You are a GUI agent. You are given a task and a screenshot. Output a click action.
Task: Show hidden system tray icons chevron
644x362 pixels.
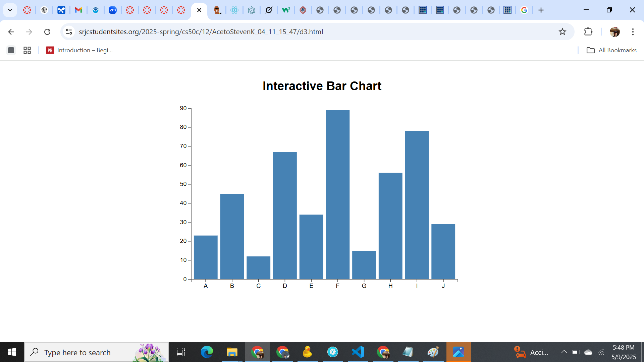click(564, 352)
